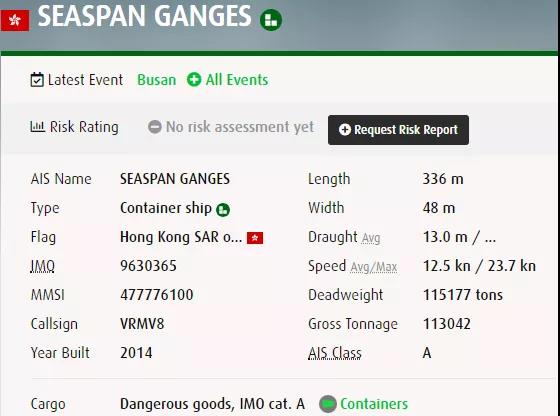Click speed value 12.5 kn / 23.7 kn
Viewport: 560px width, 416px height.
click(479, 266)
